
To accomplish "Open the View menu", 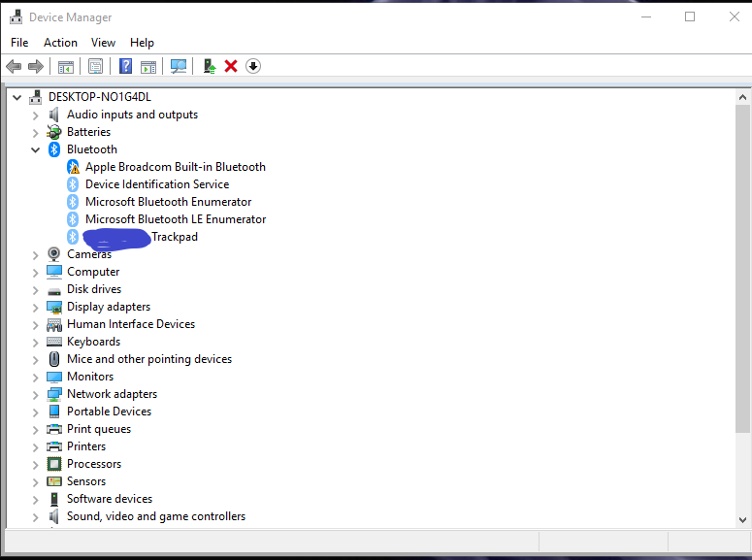I will pos(103,43).
